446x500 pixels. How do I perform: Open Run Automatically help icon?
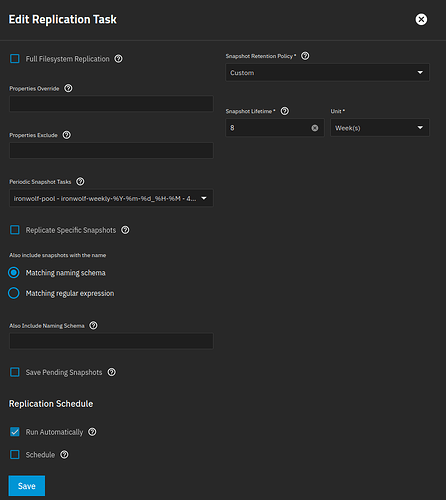[92, 432]
